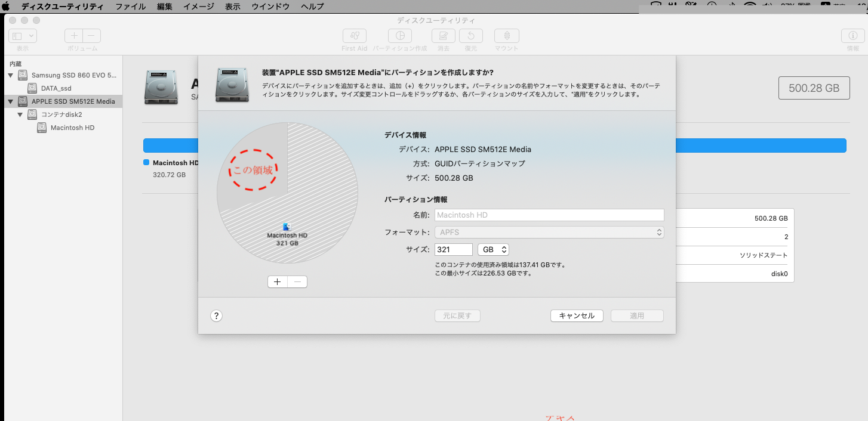Screen dimensions: 868x421
Task: Click the Restore (復元) toolbar icon
Action: tap(471, 36)
